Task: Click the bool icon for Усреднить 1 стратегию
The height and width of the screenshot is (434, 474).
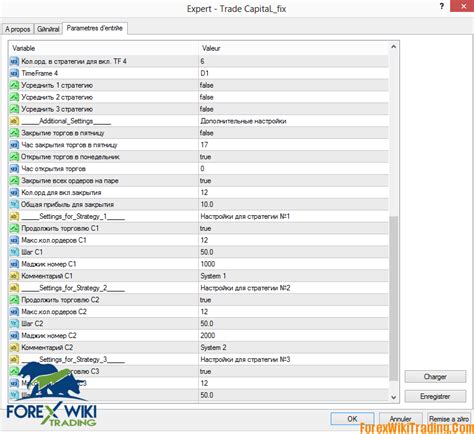Action: pos(14,85)
